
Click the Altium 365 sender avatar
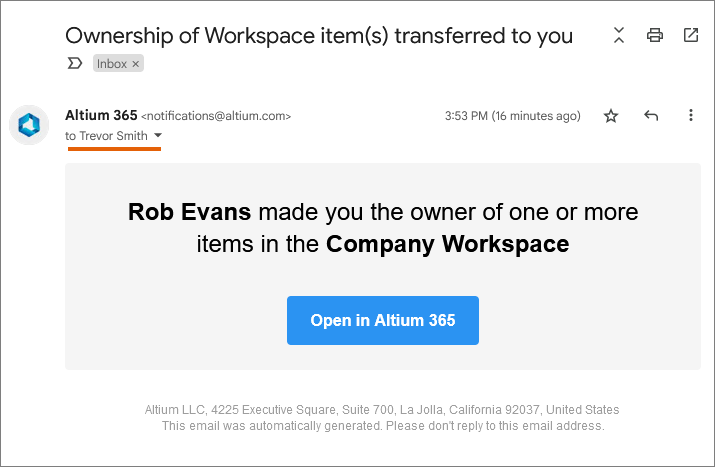coord(29,125)
